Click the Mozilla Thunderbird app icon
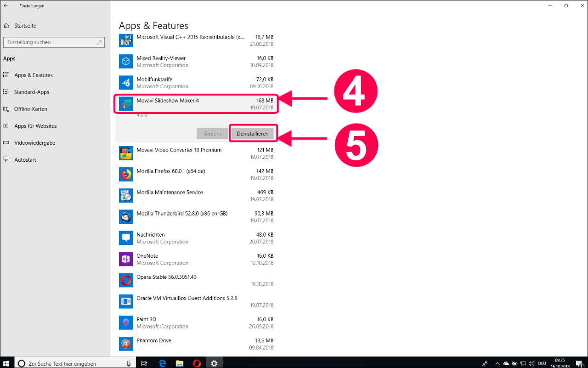The height and width of the screenshot is (368, 588). 126,217
